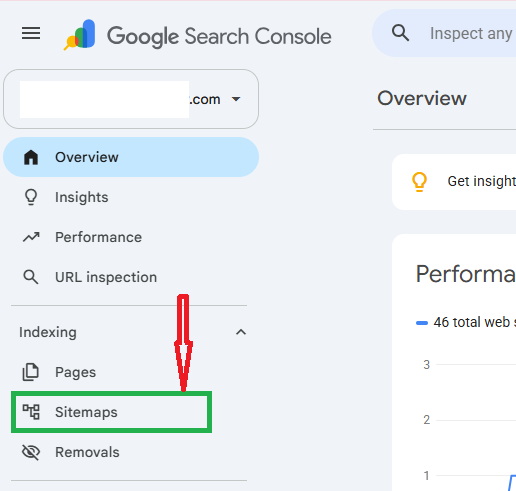Viewport: 516px width, 491px height.
Task: Open the hamburger main menu
Action: click(x=31, y=33)
